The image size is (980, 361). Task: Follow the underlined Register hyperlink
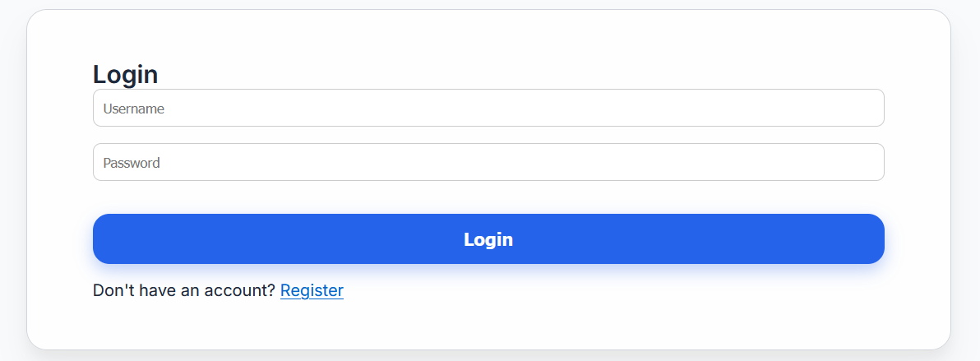click(312, 290)
